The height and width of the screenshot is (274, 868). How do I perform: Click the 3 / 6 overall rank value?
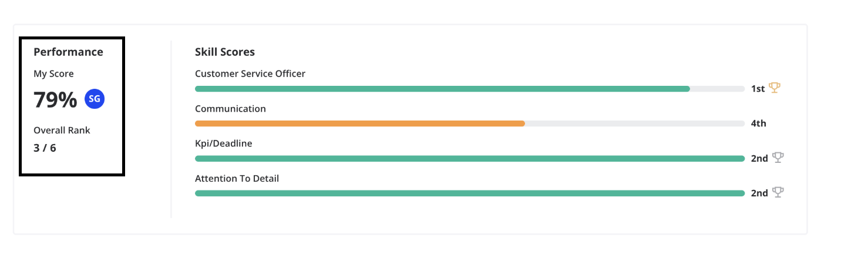click(45, 148)
